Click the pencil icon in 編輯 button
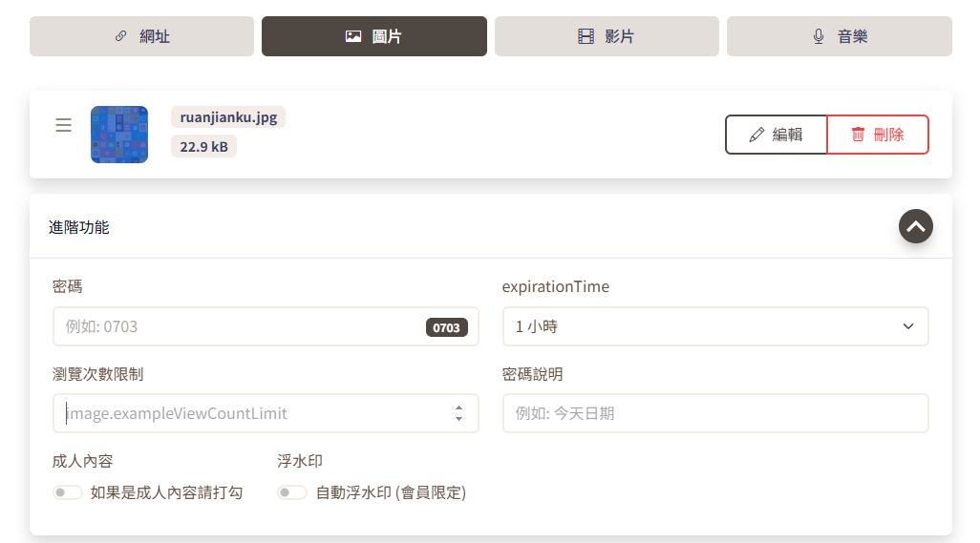The image size is (980, 543). [756, 135]
